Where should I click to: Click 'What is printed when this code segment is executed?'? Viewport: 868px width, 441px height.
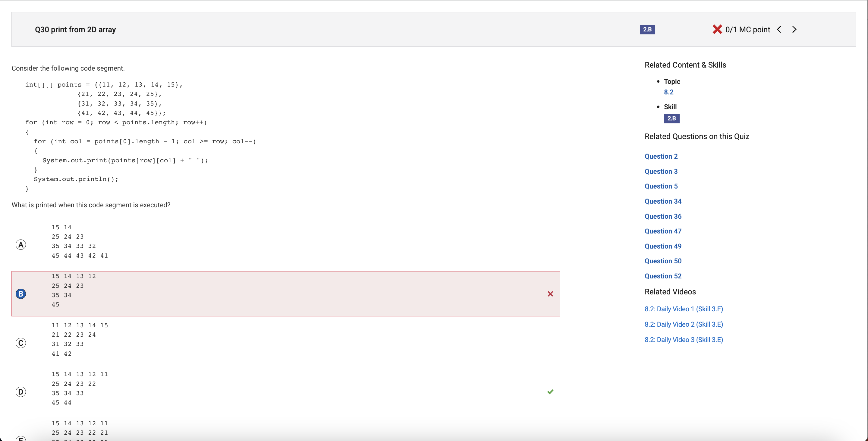[x=91, y=205]
